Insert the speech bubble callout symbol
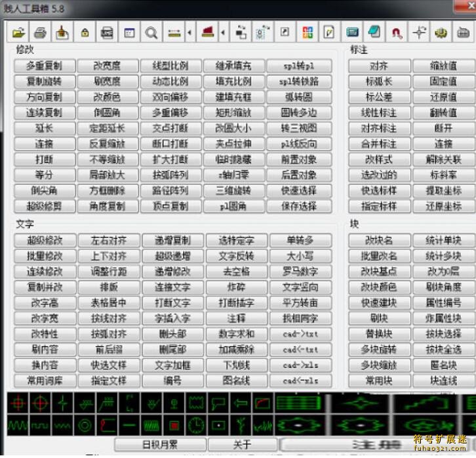 [x=218, y=403]
